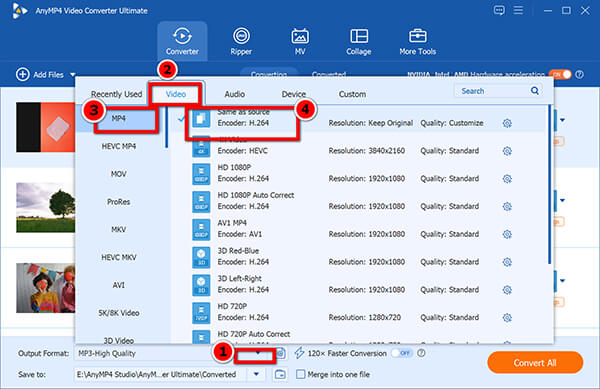Screen dimensions: 600x389
Task: Open the Output Format dropdown arrow
Action: [258, 353]
